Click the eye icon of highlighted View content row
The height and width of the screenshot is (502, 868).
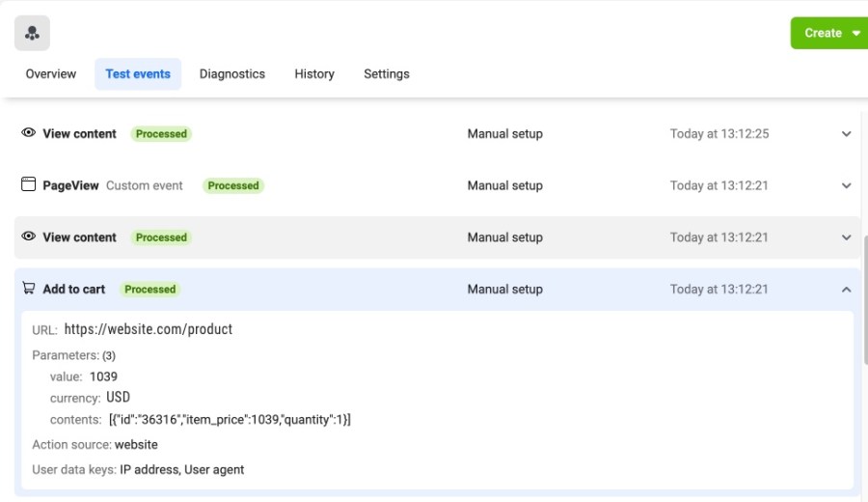29,237
